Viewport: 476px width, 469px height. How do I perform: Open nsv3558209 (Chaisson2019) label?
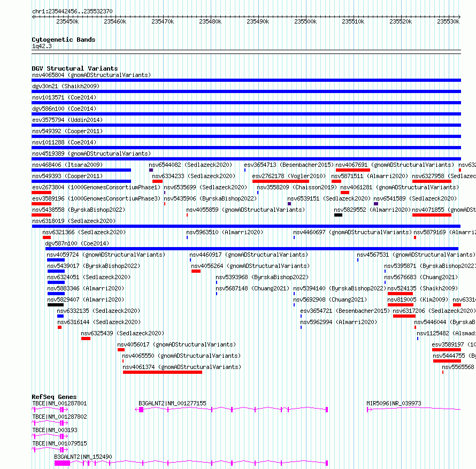click(x=297, y=187)
